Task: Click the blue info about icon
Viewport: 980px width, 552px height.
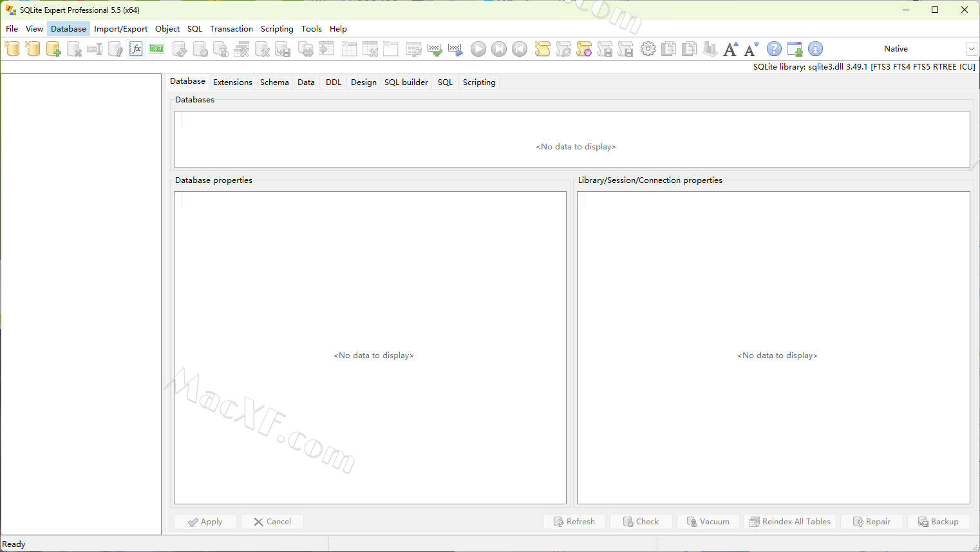Action: 815,49
